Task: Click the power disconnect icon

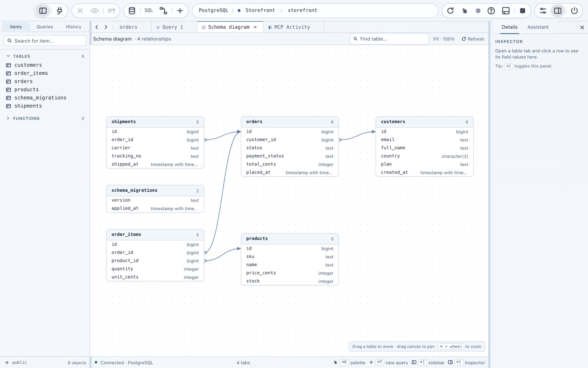Action: (574, 11)
